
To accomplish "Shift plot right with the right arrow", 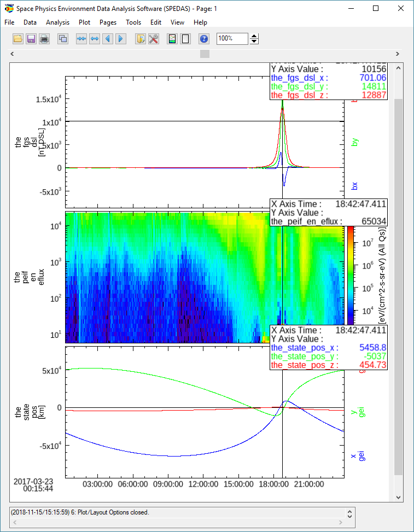I will [121, 39].
